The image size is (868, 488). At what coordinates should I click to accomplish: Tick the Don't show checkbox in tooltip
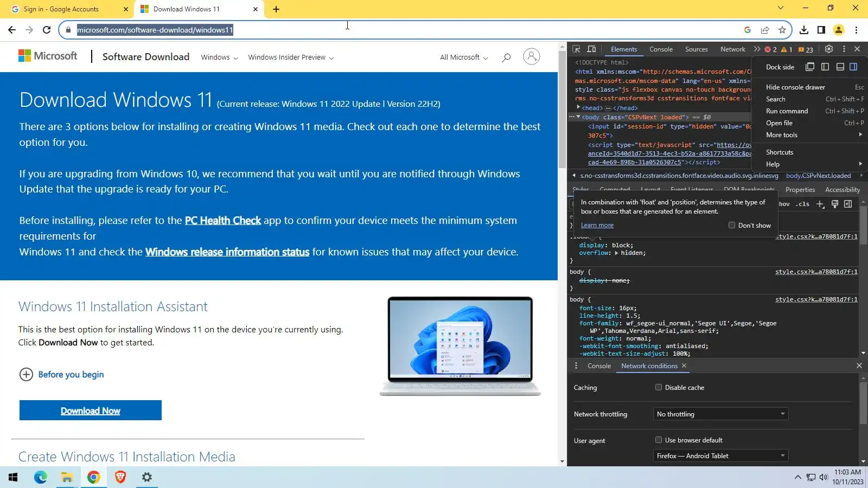(732, 225)
